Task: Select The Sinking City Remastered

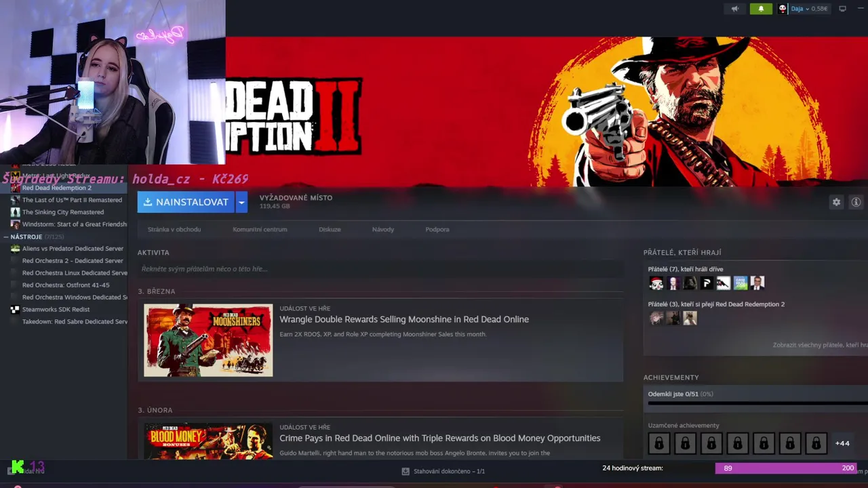Action: coord(63,212)
